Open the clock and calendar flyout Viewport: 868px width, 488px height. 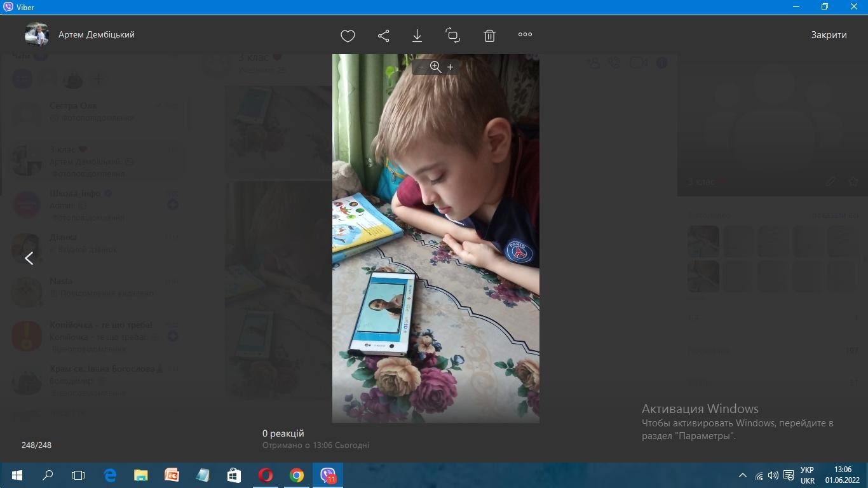click(x=843, y=475)
